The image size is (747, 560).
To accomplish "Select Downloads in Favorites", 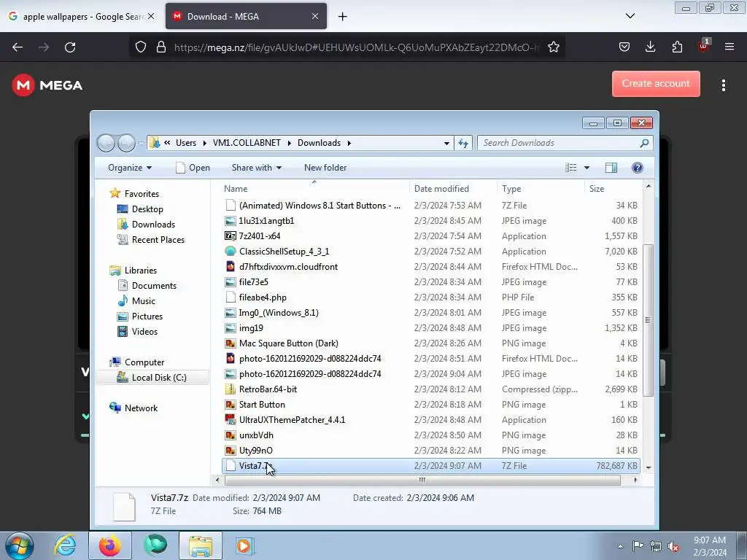I will pyautogui.click(x=153, y=225).
